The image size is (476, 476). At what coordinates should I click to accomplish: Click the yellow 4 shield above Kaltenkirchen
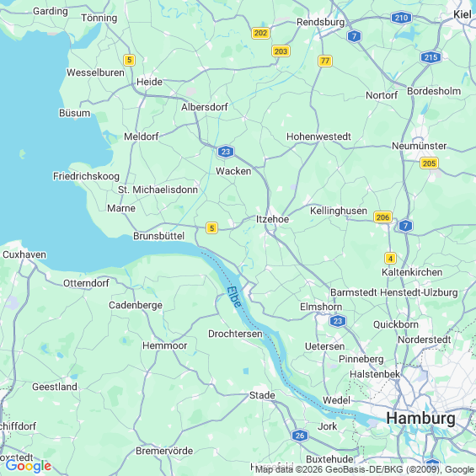click(390, 259)
